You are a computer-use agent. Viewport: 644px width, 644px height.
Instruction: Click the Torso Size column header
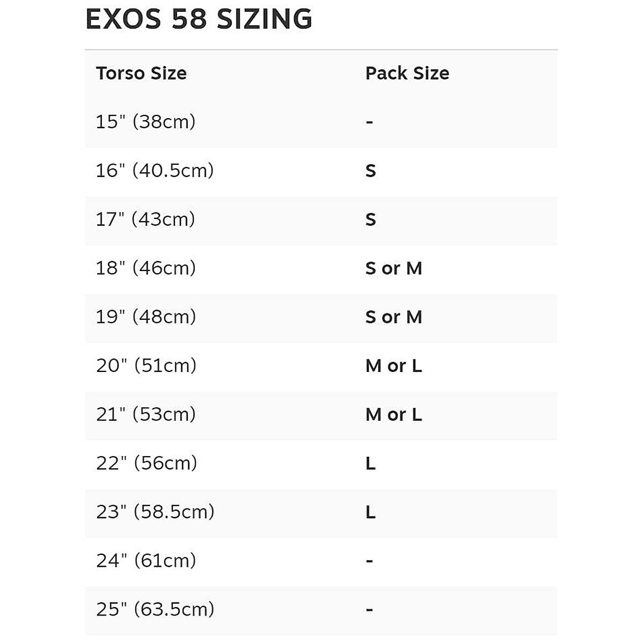coord(141,73)
